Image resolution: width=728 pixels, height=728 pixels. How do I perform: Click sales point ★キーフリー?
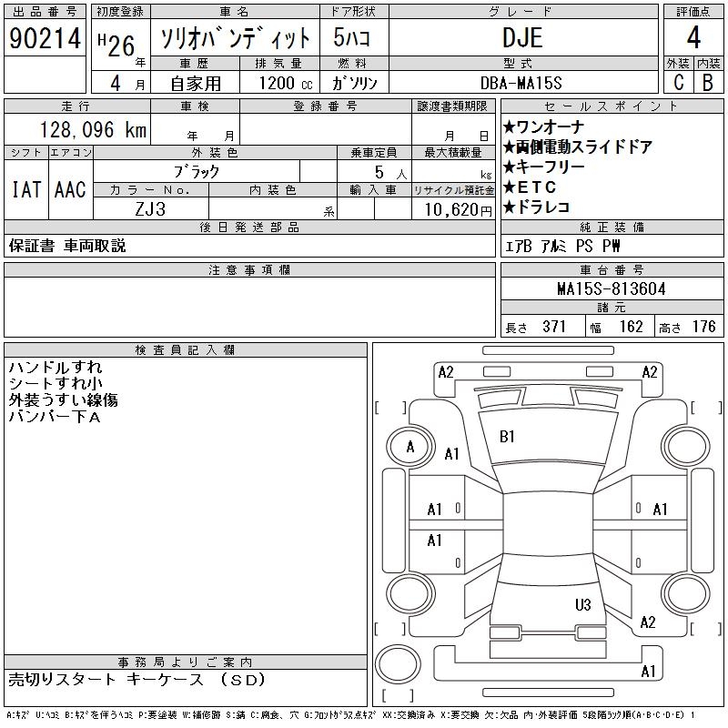[x=543, y=167]
